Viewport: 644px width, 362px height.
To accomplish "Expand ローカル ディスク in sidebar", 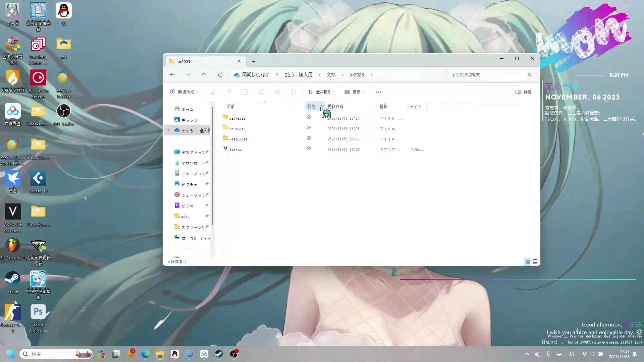I will point(169,238).
